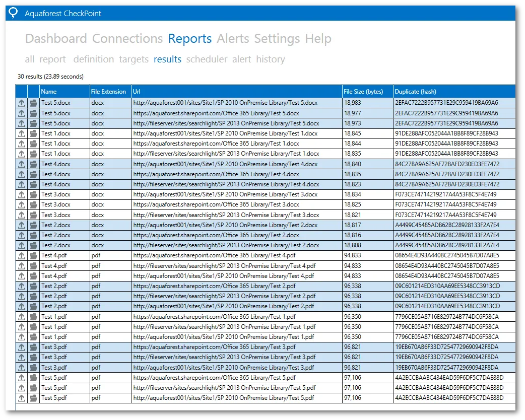Click upload icon for Test 4.pdf SP 2013 row
The image size is (525, 420).
22,266
